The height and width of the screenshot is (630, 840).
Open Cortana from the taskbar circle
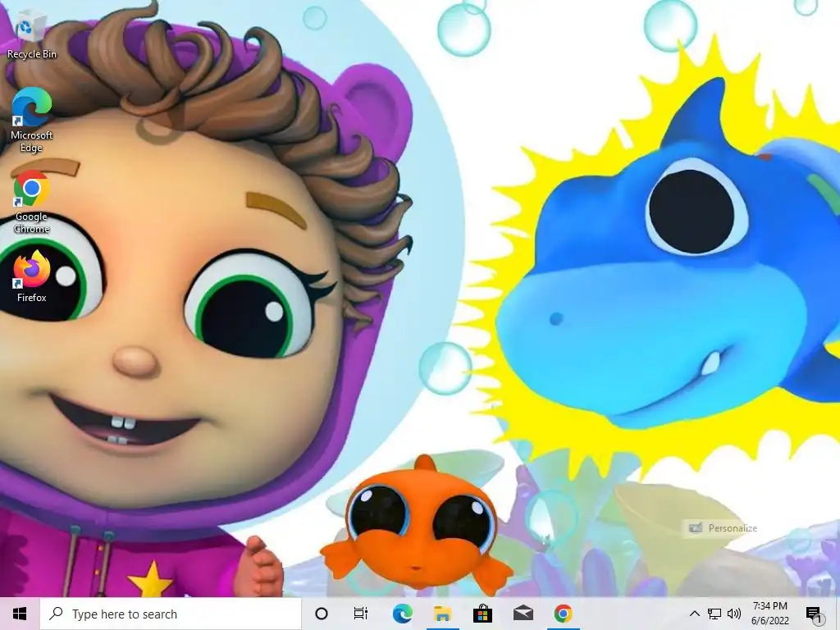pyautogui.click(x=321, y=614)
